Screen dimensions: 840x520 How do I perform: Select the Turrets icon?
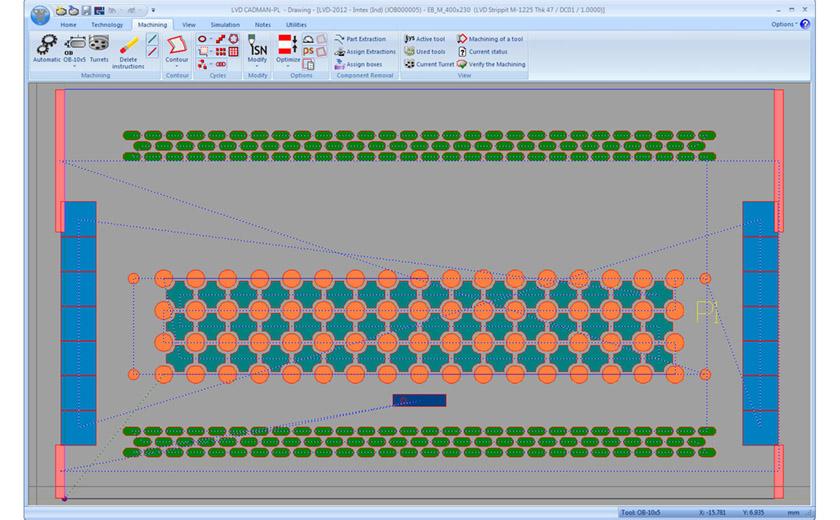click(x=99, y=45)
